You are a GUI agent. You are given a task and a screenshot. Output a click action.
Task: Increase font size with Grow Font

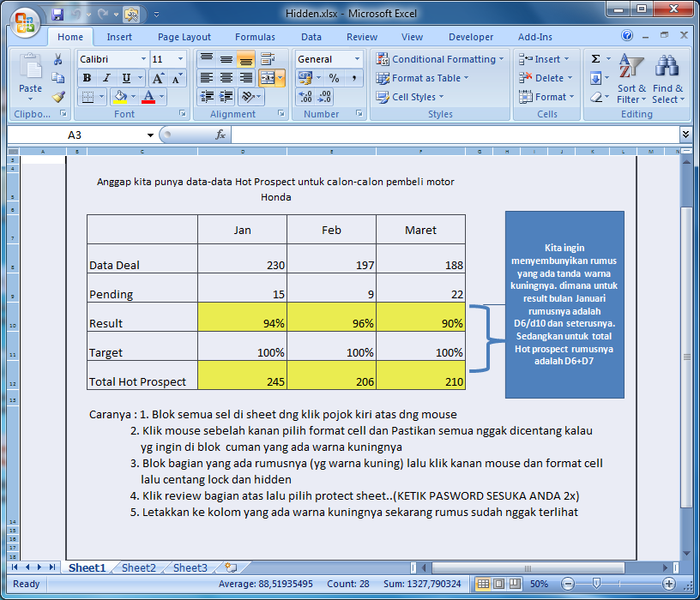point(158,79)
